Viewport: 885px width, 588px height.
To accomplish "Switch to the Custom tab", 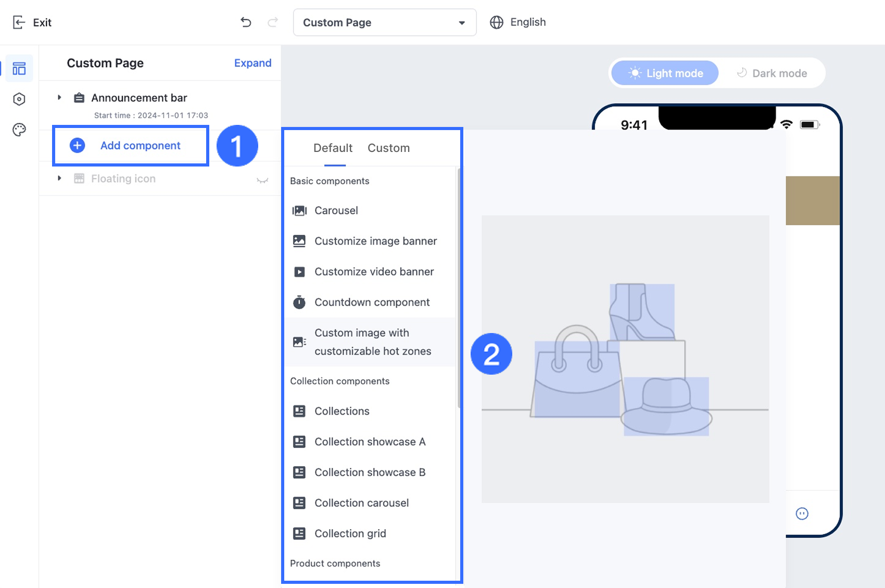I will (x=388, y=148).
